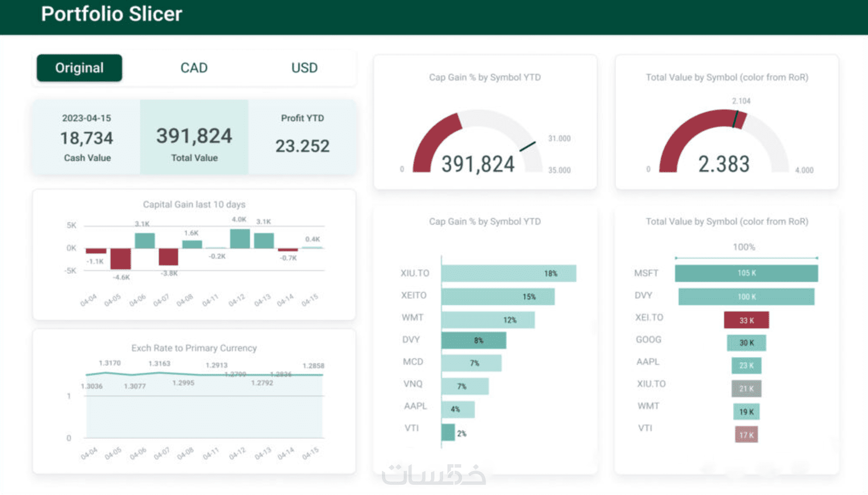Click the MSFT 105 K value bar
Viewport: 868px width, 495px height.
coord(746,273)
